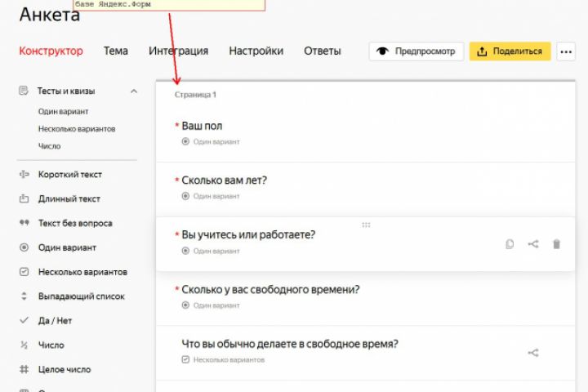Add a 'Длинный текст' field from sidebar
The image size is (588, 392).
[69, 198]
